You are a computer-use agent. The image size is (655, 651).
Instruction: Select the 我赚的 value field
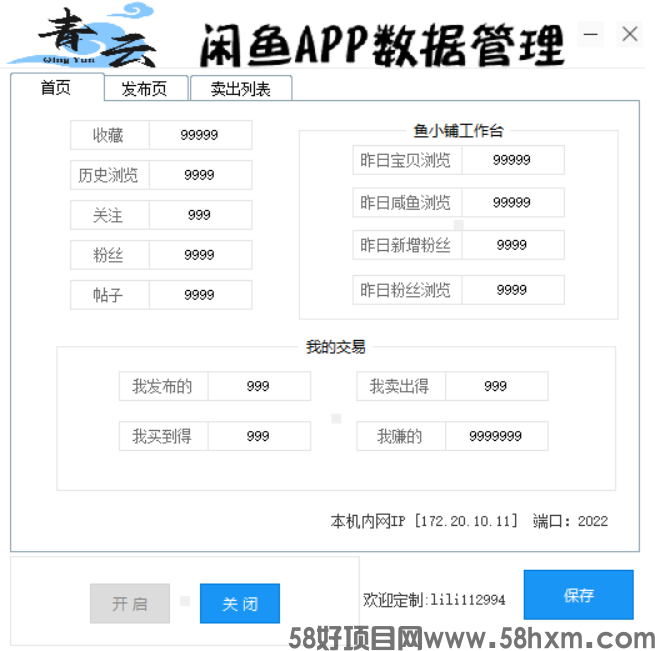click(496, 436)
